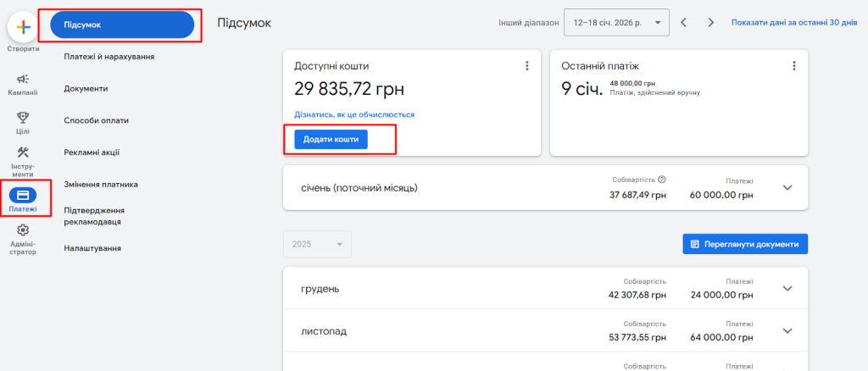Image resolution: width=868 pixels, height=371 pixels.
Task: Expand the січень (поточний місяць) row
Action: (787, 187)
